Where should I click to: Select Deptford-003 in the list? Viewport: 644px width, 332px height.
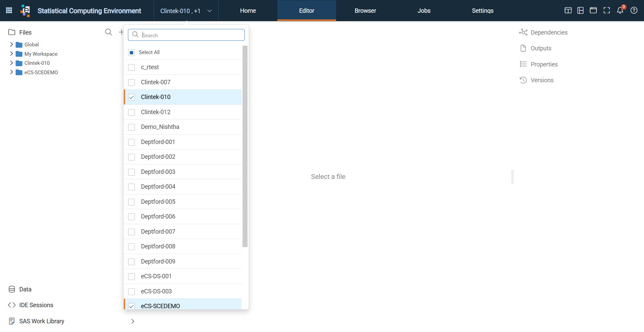pos(183,172)
